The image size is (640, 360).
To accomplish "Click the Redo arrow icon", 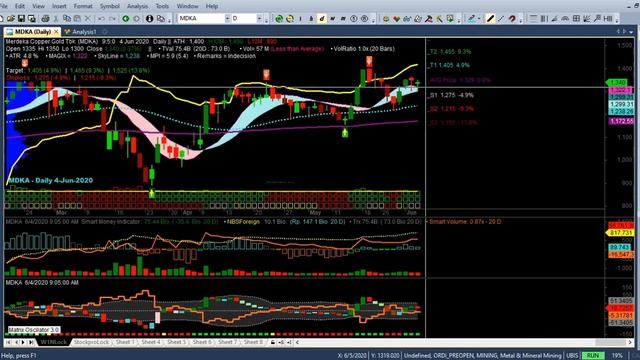I will pyautogui.click(x=112, y=18).
